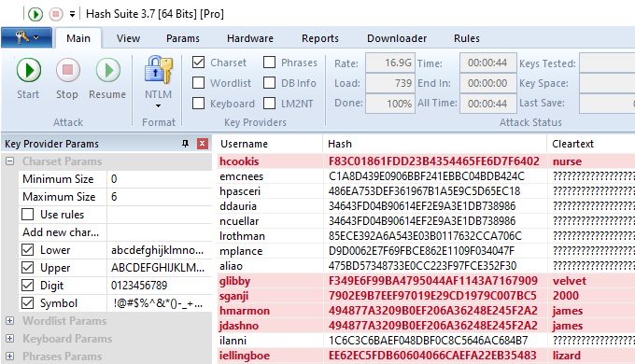The height and width of the screenshot is (364, 635).
Task: Uncheck the Charset key provider
Action: coord(198,63)
